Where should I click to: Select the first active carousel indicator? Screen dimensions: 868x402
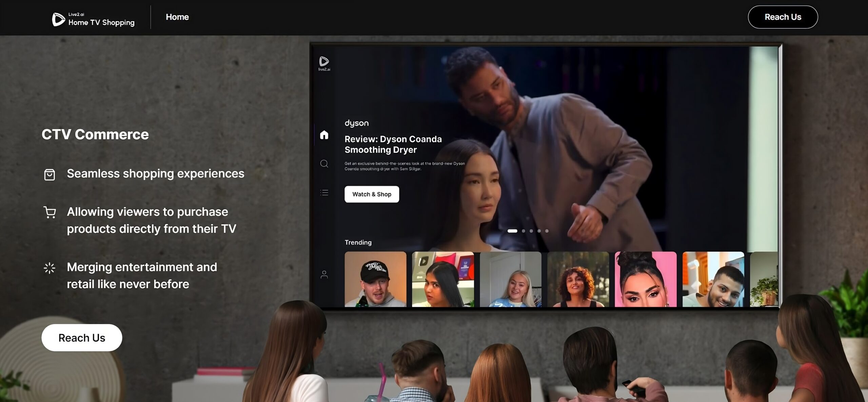[512, 231]
